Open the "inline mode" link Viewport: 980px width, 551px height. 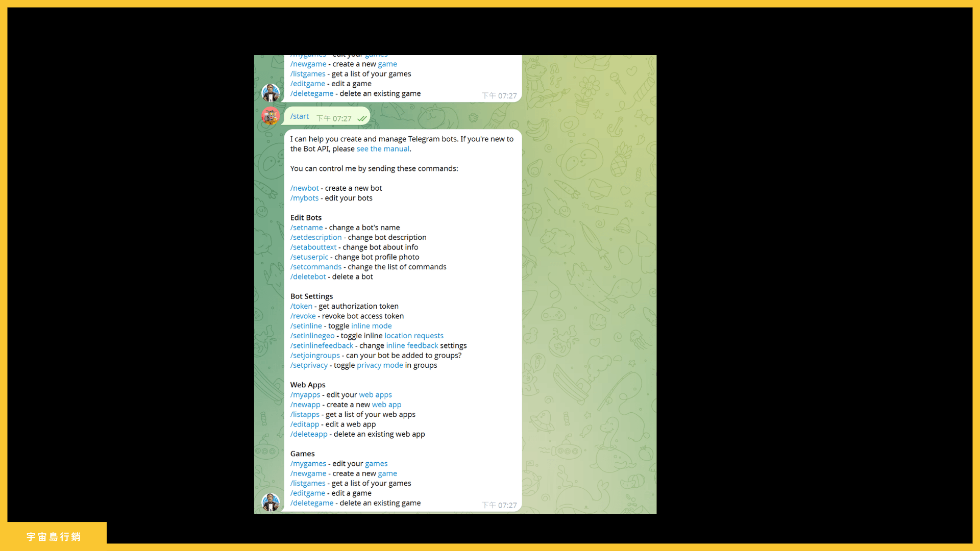pos(371,325)
